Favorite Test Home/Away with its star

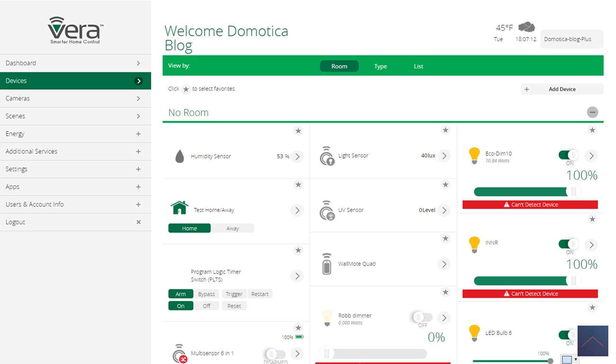(298, 185)
